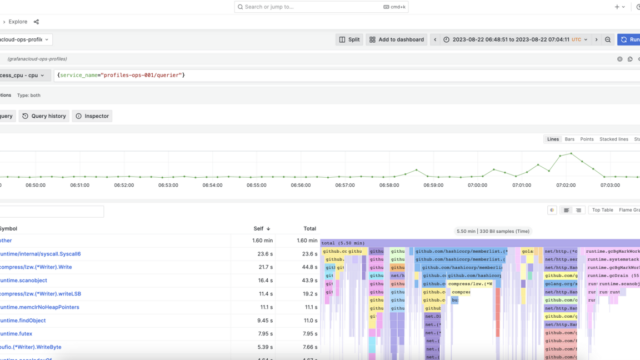Open the grafanacloud-ops-profiles datasource picker
The height and width of the screenshot is (360, 640).
click(x=25, y=40)
